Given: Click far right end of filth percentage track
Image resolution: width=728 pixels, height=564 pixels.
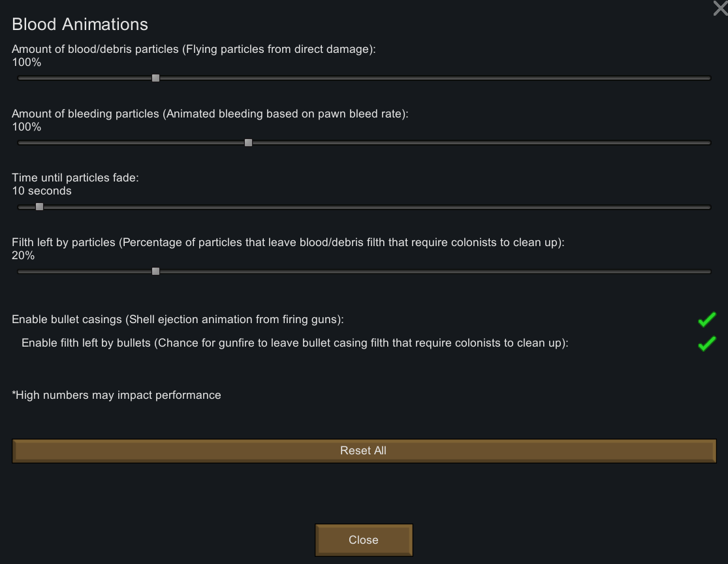Looking at the screenshot, I should click(x=708, y=272).
